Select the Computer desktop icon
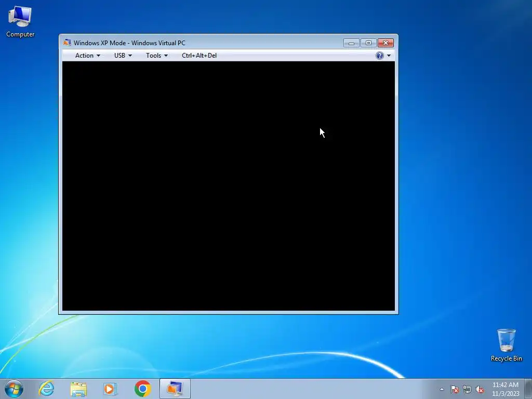Image resolution: width=532 pixels, height=399 pixels. (x=20, y=21)
